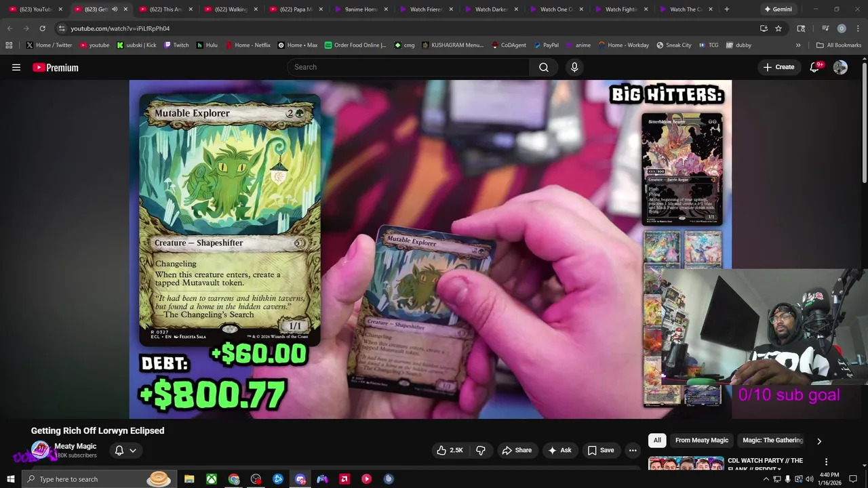The height and width of the screenshot is (488, 868).
Task: Dislike the video
Action: click(481, 450)
